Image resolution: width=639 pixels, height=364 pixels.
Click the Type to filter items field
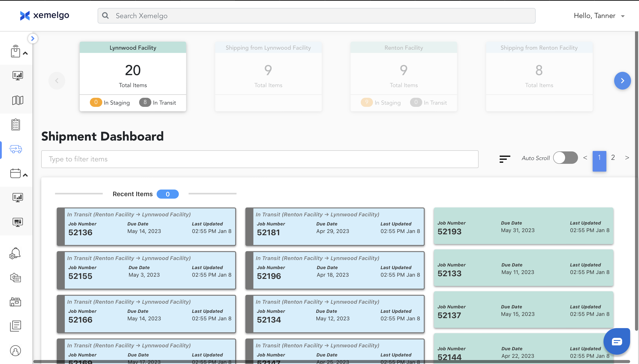[259, 159]
